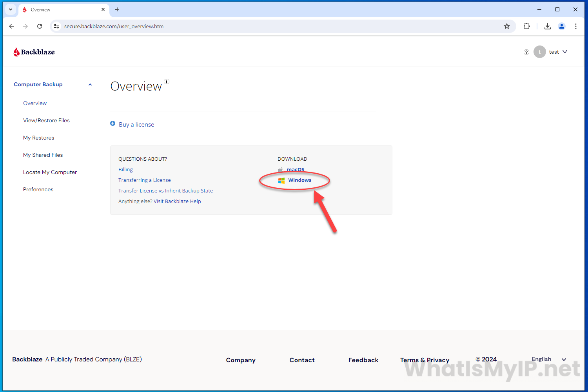Screen dimensions: 588x392
Task: Open Locate My Computer in sidebar
Action: [x=50, y=172]
